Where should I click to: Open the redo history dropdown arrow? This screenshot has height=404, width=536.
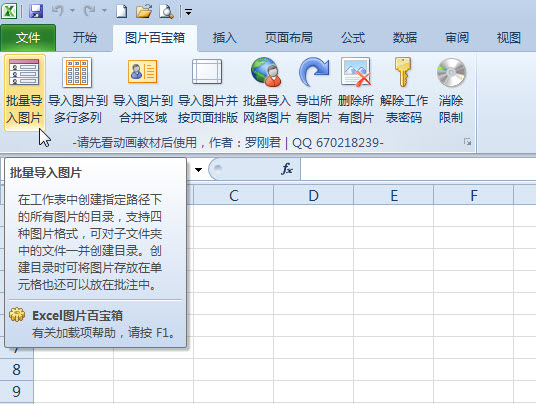click(x=104, y=11)
